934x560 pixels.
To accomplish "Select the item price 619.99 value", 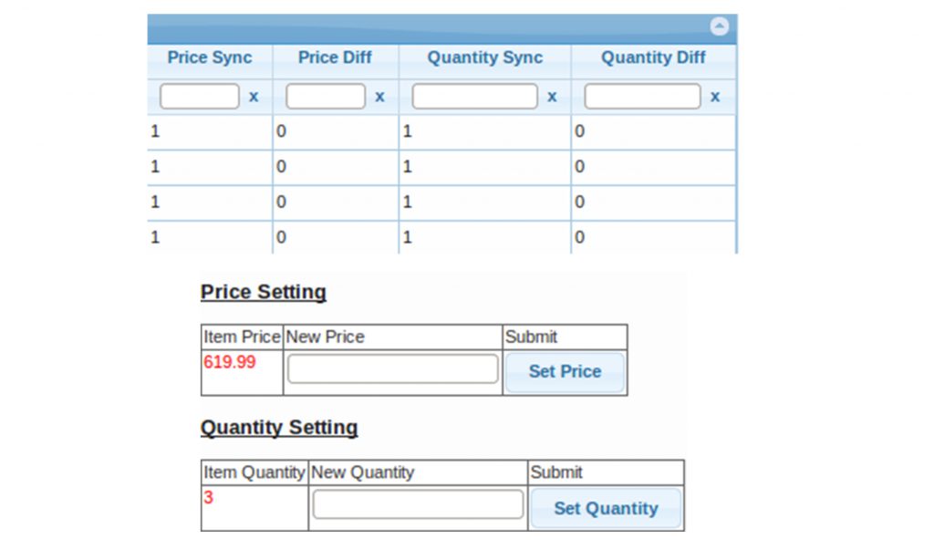I will [x=229, y=362].
